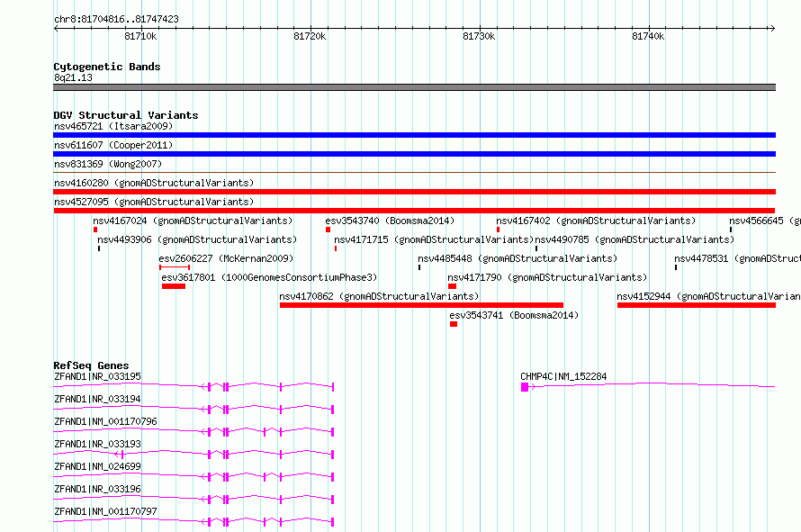
Task: Open the ZFAND1|NM_001170797 transcript label
Action: (105, 511)
